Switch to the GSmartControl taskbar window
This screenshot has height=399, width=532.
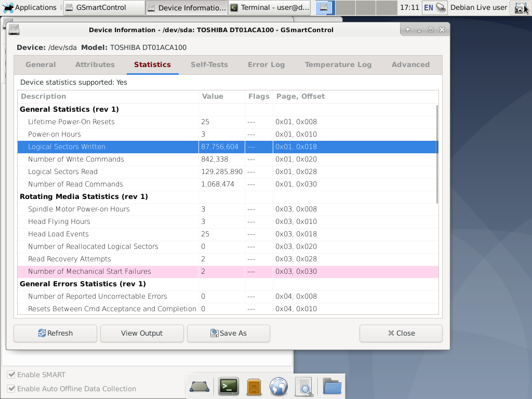point(104,7)
